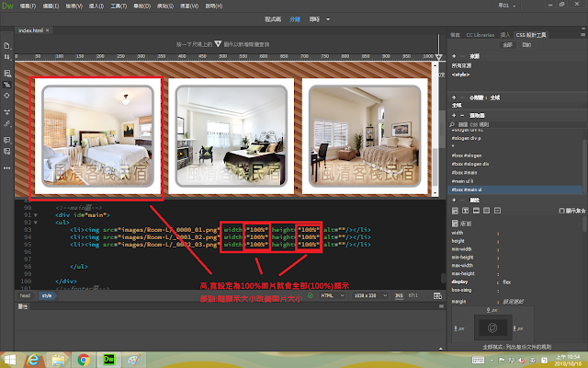This screenshot has height=368, width=588.
Task: Click the horizontal arrows wrap icon in left toolbar
Action: (x=6, y=112)
